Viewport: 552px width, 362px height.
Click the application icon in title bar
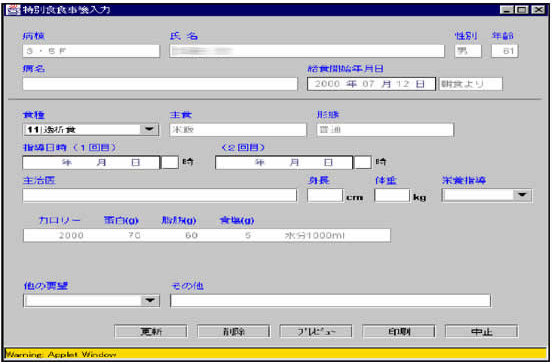pyautogui.click(x=13, y=10)
